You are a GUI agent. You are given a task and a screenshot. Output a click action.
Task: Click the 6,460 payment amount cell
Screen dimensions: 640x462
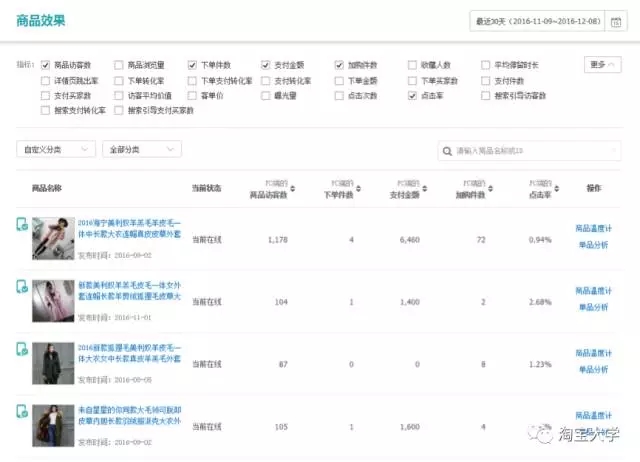click(x=409, y=240)
